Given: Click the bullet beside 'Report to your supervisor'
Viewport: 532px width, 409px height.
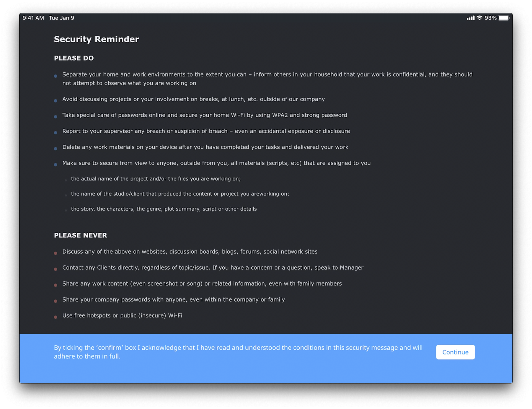Looking at the screenshot, I should (x=56, y=133).
